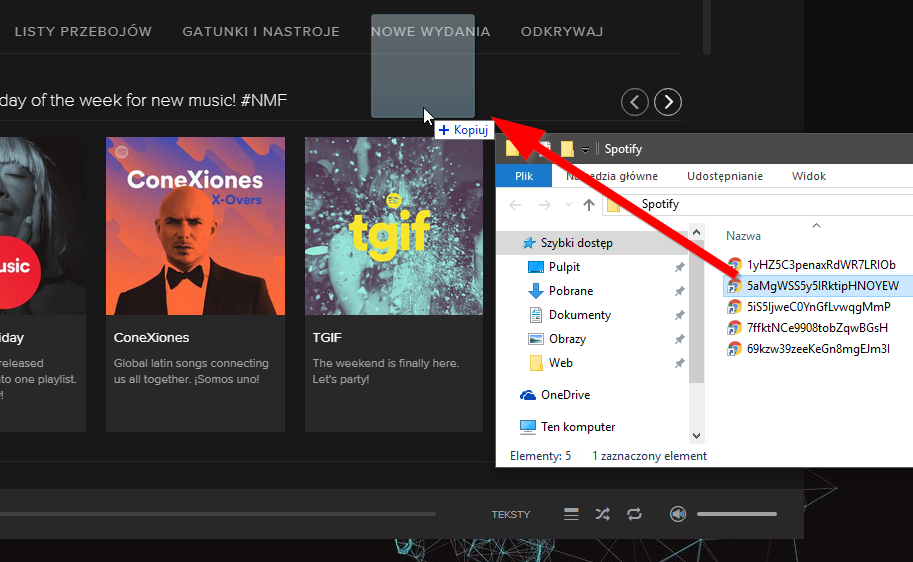Toggle shuffle playback
Image resolution: width=913 pixels, height=562 pixels.
pos(603,514)
